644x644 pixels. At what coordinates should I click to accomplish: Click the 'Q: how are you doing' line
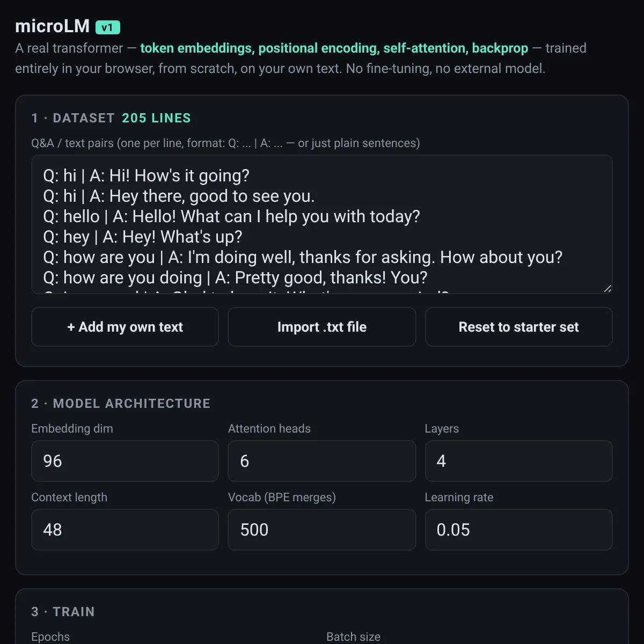[x=235, y=277]
